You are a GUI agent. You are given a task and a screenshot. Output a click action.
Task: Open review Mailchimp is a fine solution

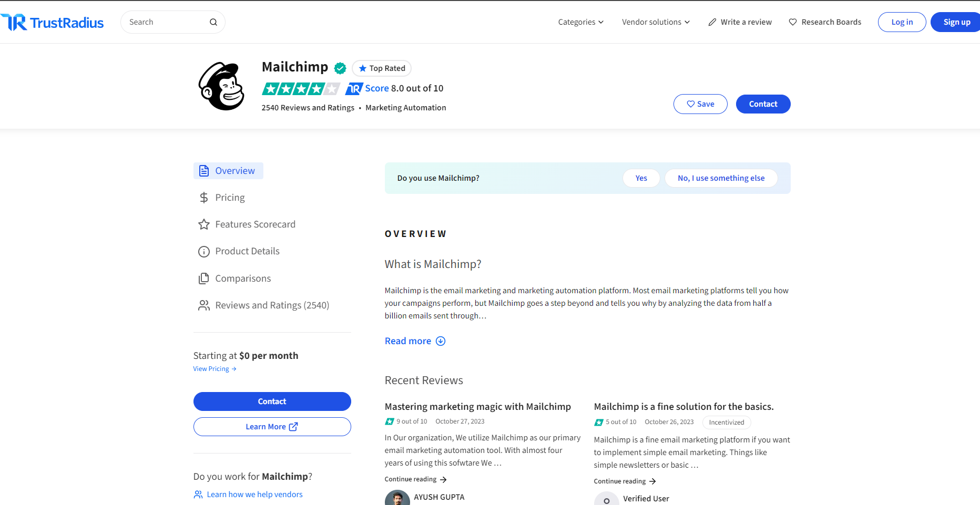683,407
